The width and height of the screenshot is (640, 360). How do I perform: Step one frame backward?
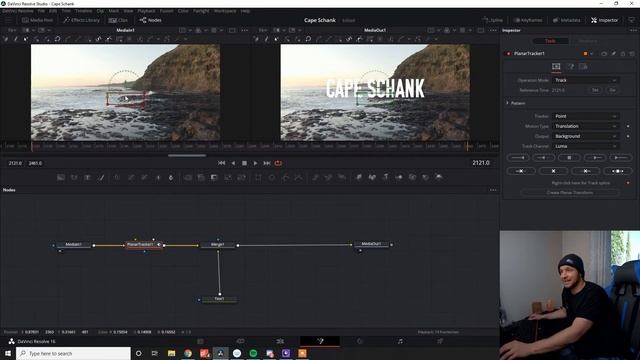pos(233,163)
